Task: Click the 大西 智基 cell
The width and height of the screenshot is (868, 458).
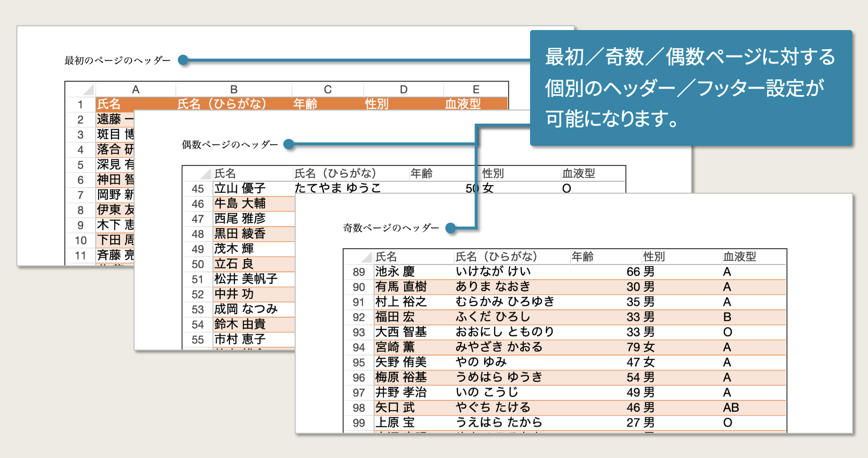Action: pyautogui.click(x=414, y=332)
